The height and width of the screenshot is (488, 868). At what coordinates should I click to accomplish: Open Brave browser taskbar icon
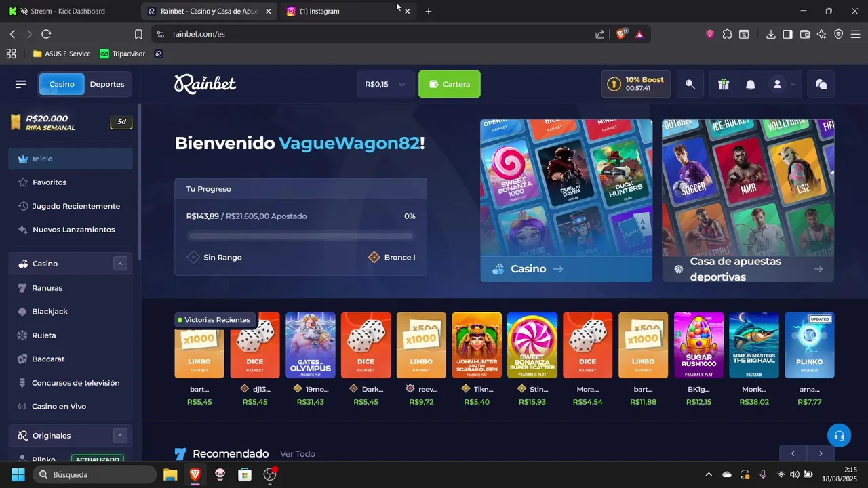195,474
